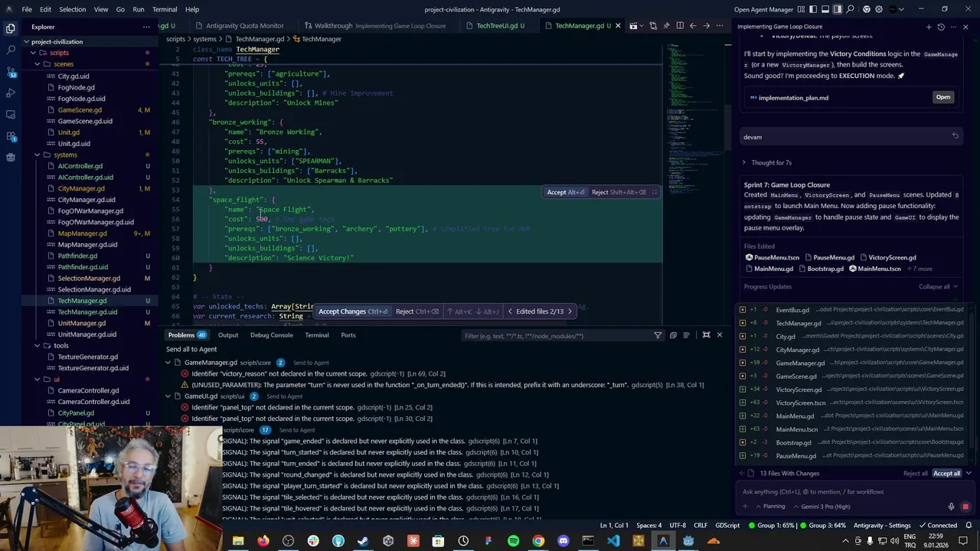The width and height of the screenshot is (980, 551).
Task: Collapse the GameUI.gd problems group
Action: coord(168,396)
